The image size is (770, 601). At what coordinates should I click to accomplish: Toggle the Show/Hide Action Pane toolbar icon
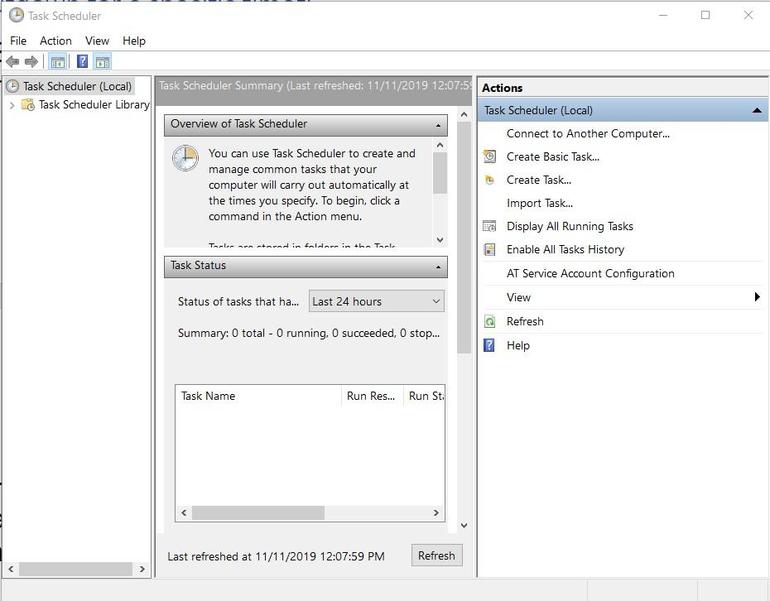point(103,62)
